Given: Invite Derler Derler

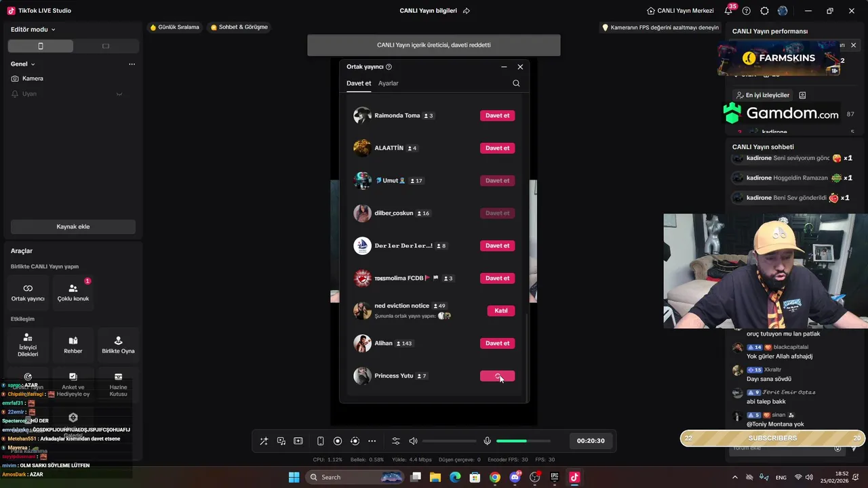Looking at the screenshot, I should pyautogui.click(x=497, y=245).
